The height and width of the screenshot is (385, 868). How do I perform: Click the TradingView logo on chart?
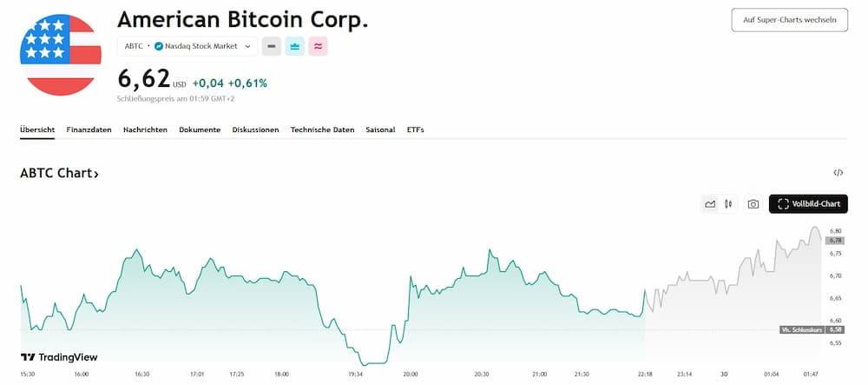(59, 357)
